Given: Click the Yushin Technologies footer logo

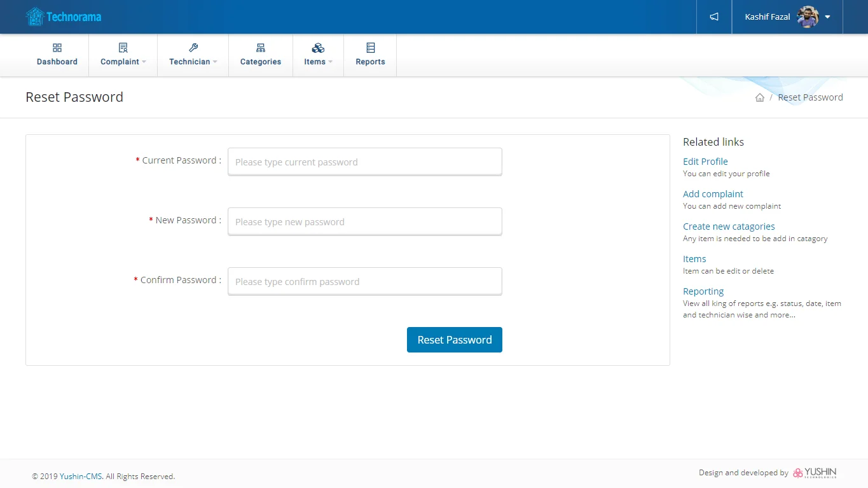Looking at the screenshot, I should point(815,473).
